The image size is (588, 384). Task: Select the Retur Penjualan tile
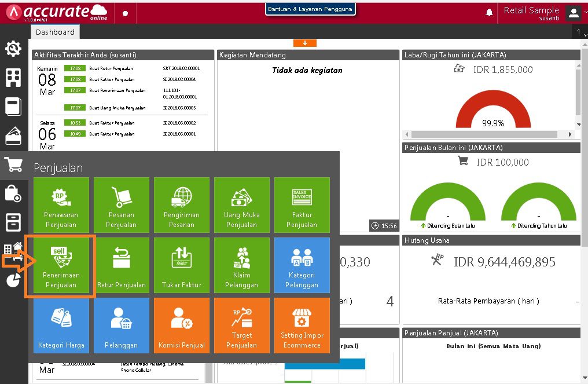point(122,265)
